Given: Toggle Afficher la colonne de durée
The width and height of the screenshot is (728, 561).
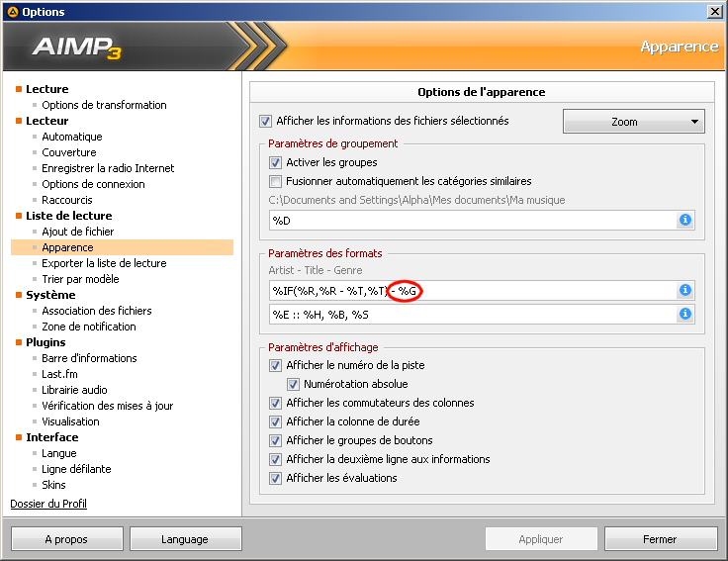Looking at the screenshot, I should click(x=275, y=421).
